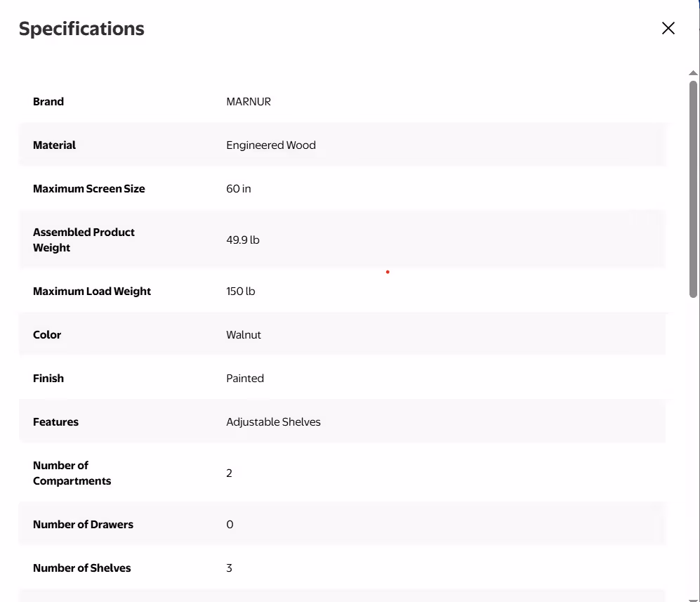This screenshot has width=700, height=602.
Task: Click the Engineered Wood value
Action: pos(271,145)
